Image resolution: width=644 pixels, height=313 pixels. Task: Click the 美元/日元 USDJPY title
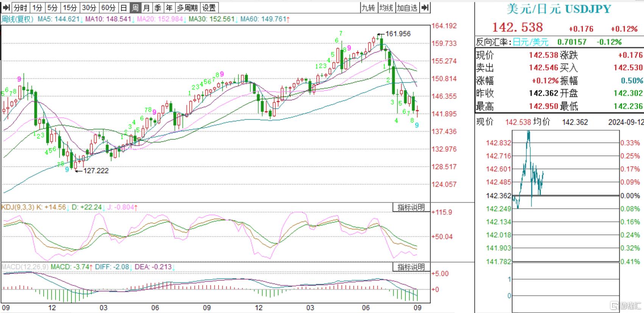coord(559,9)
